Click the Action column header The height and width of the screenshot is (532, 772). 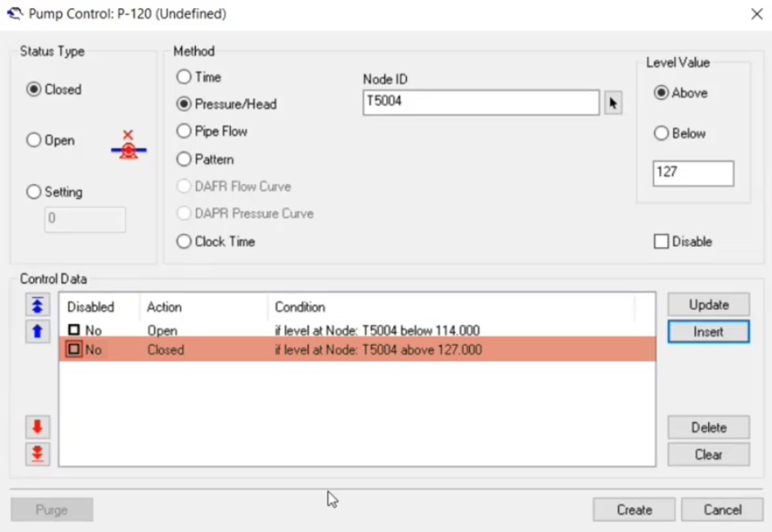(x=204, y=307)
